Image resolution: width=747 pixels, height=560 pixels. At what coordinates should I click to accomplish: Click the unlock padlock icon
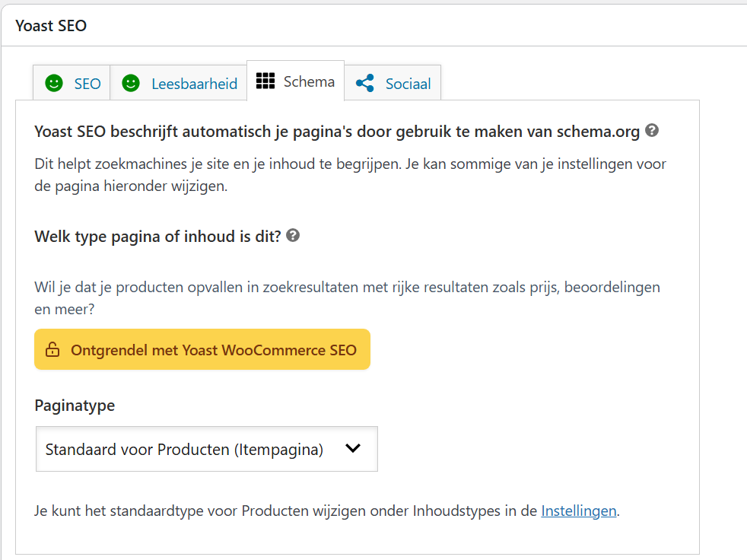tap(52, 349)
